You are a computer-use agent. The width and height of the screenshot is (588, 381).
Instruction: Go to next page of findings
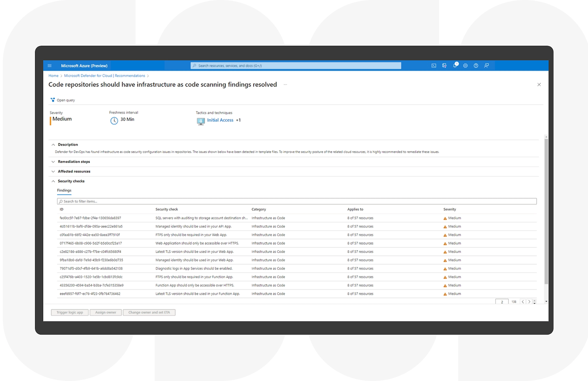[x=529, y=302]
